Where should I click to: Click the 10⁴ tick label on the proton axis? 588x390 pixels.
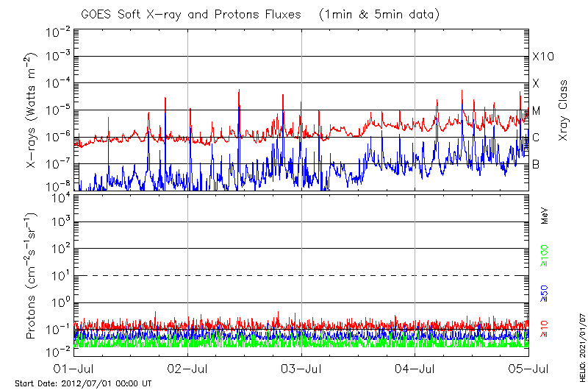click(60, 196)
